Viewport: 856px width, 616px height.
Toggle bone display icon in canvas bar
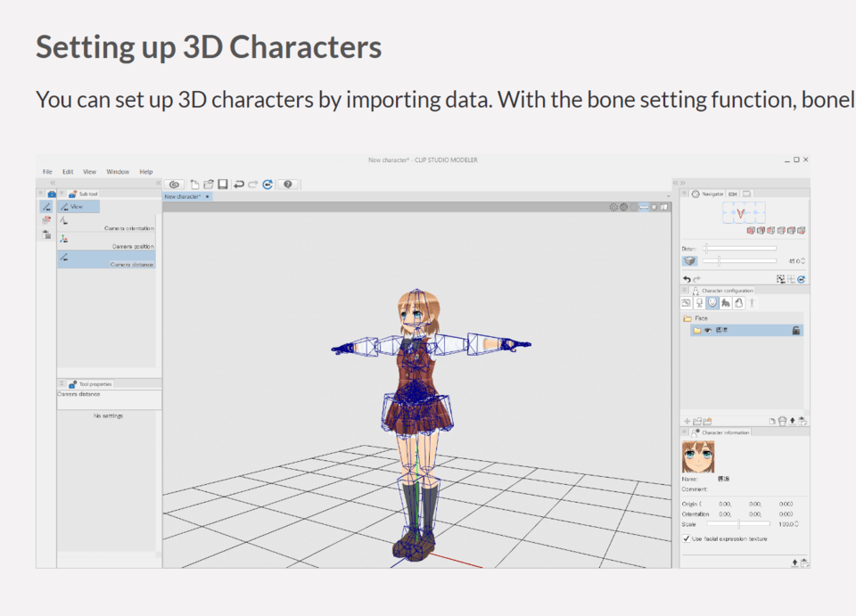coord(644,208)
